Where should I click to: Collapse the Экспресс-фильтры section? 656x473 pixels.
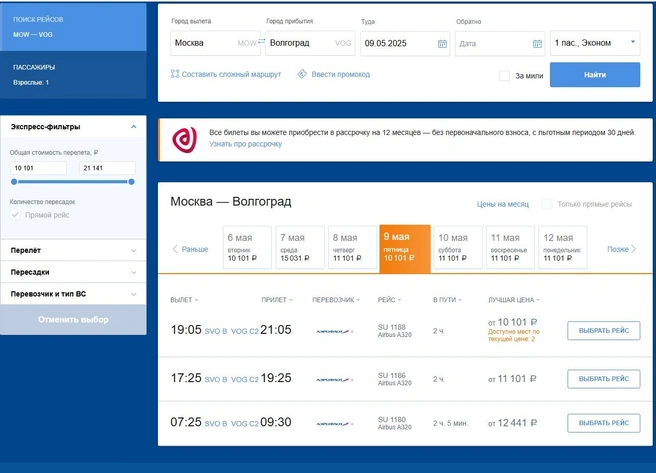pyautogui.click(x=133, y=127)
